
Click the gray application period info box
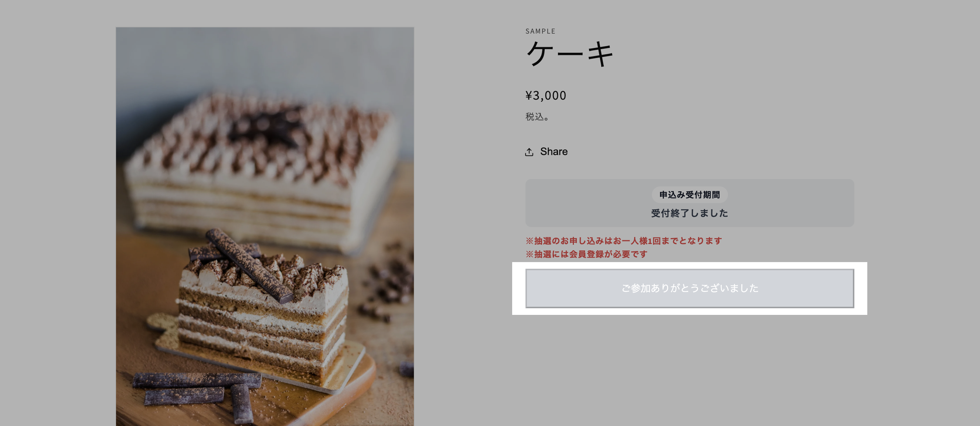(x=689, y=203)
